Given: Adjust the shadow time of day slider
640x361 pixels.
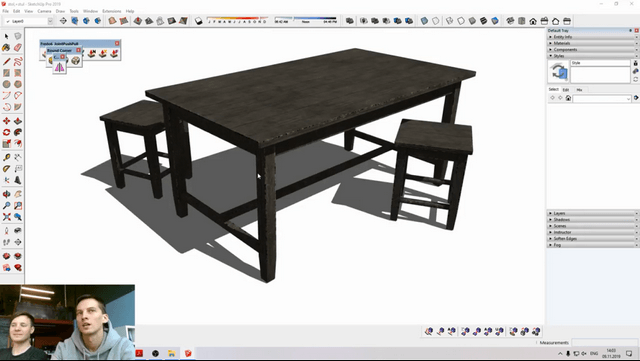Looking at the screenshot, I should click(x=306, y=20).
